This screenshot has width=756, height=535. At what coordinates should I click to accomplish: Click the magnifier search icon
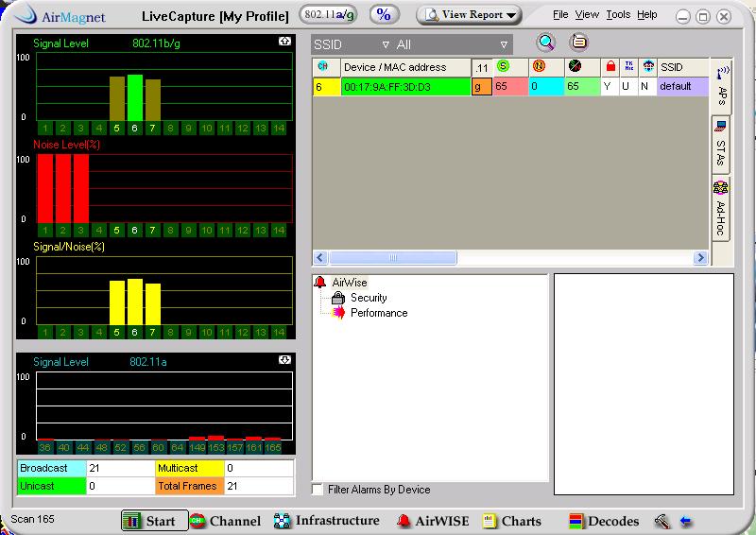coord(545,42)
